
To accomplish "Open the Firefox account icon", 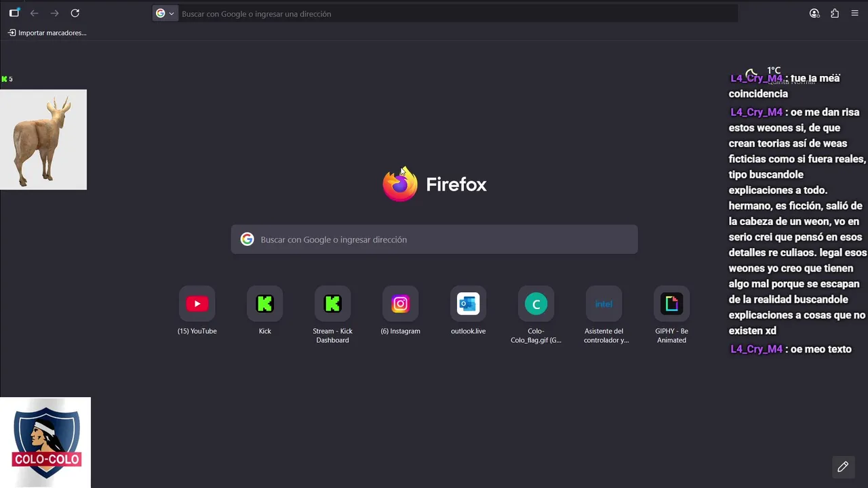I will (x=814, y=13).
